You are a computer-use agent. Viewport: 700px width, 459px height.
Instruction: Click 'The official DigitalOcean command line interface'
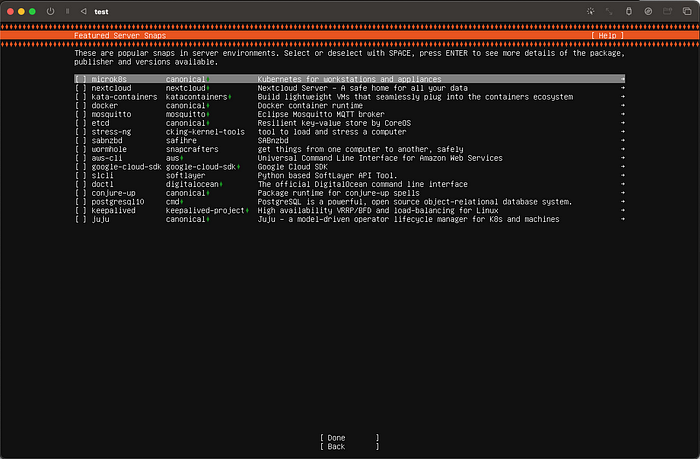[x=362, y=184]
